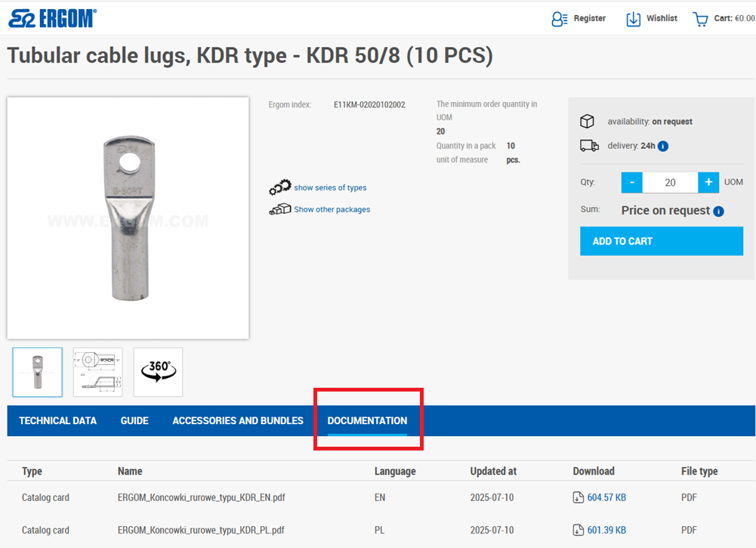Image resolution: width=756 pixels, height=548 pixels.
Task: Open the Register account icon
Action: click(559, 19)
